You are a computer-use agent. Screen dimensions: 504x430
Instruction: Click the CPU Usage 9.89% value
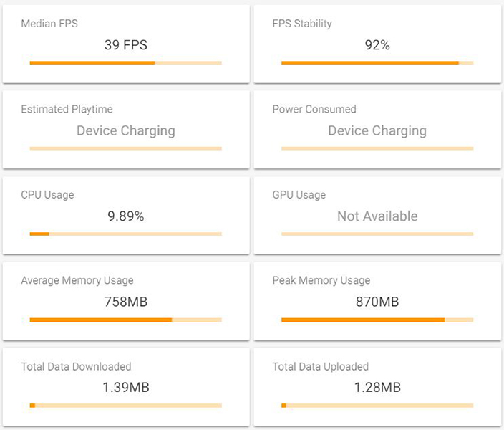[x=126, y=216]
